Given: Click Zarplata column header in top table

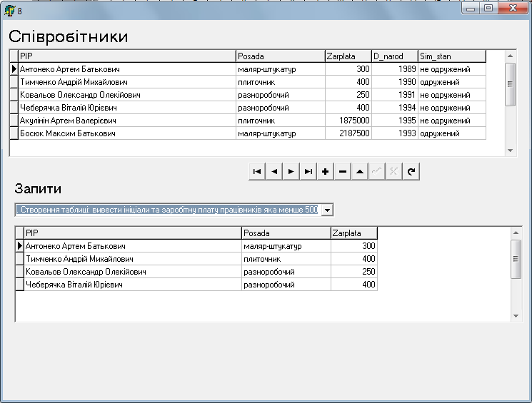Looking at the screenshot, I should (x=347, y=56).
